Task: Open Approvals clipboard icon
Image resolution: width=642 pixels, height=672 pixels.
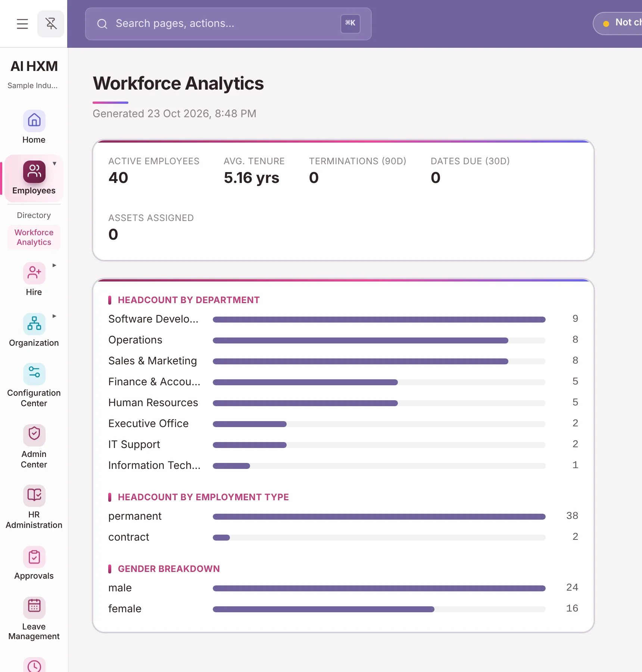Action: (34, 557)
